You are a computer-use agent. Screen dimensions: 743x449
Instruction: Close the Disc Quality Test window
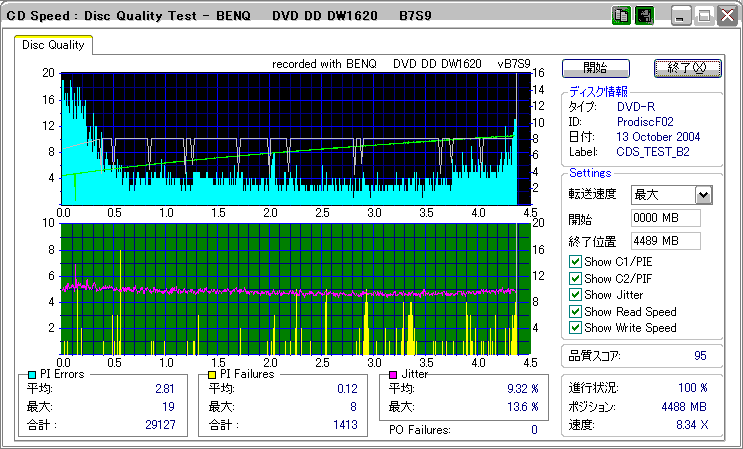[x=725, y=16]
